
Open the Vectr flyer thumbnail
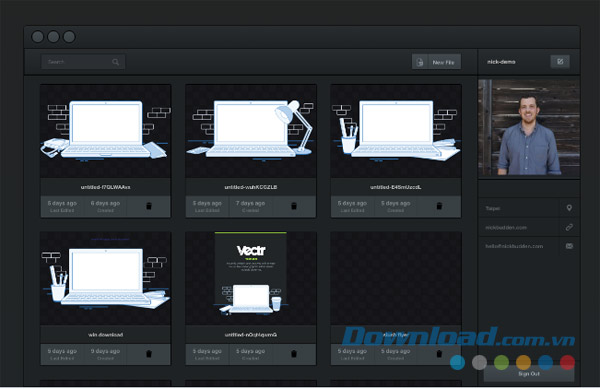coord(251,278)
